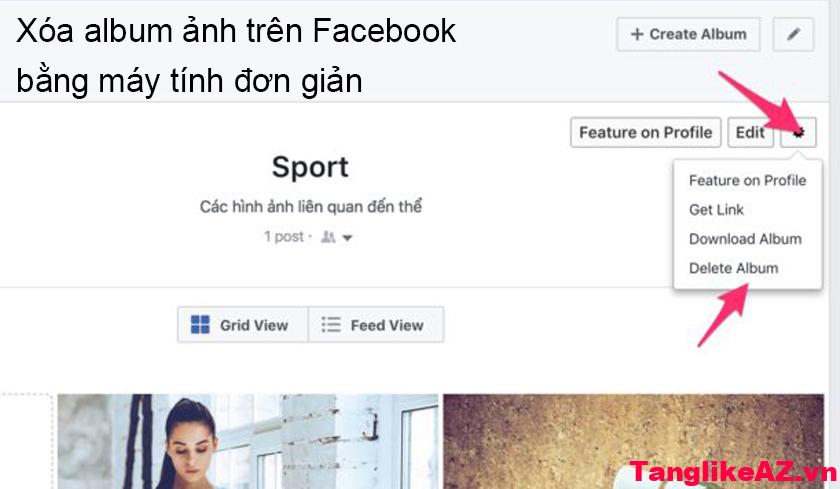840x489 pixels.
Task: Select Download Album menu entry
Action: point(745,239)
